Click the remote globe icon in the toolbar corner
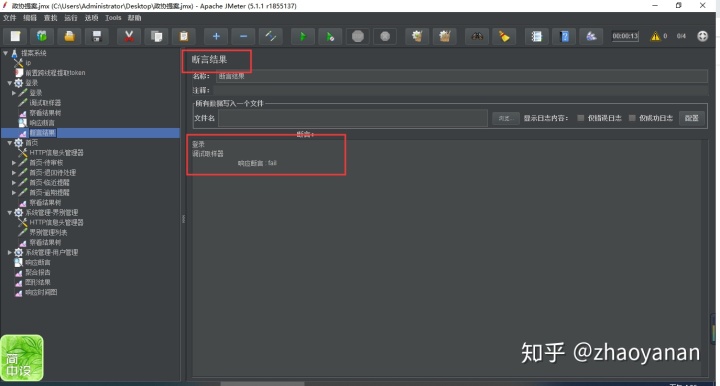The image size is (720, 386). pos(703,36)
